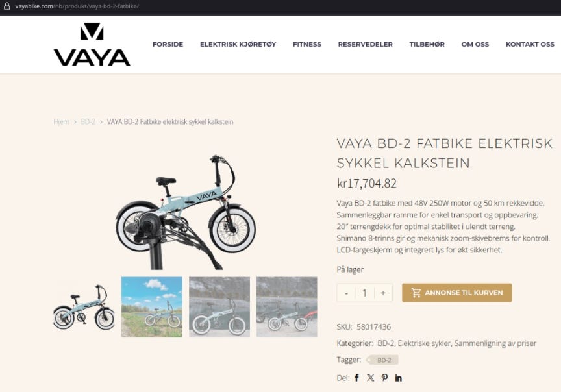
Task: Select the first studio bike thumbnail
Action: click(x=84, y=307)
